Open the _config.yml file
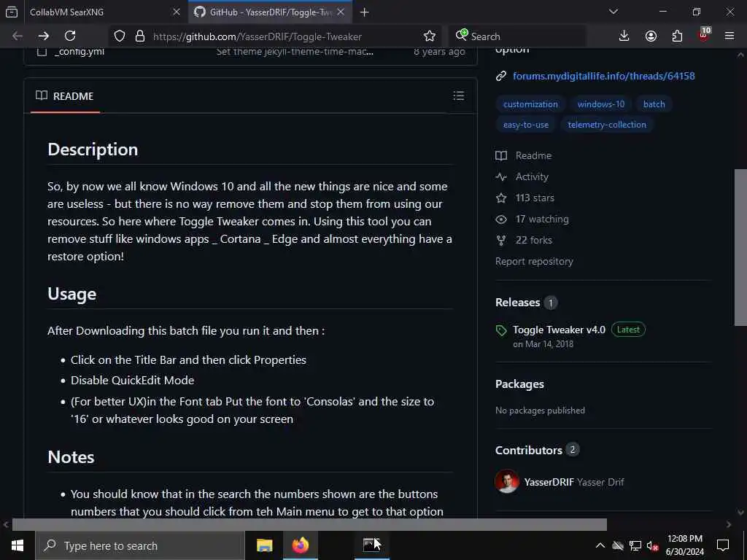The width and height of the screenshot is (747, 560). tap(79, 52)
